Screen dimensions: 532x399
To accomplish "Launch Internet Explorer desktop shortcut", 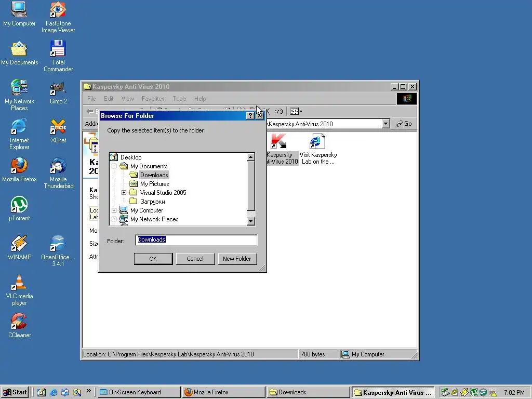I will coord(19,134).
